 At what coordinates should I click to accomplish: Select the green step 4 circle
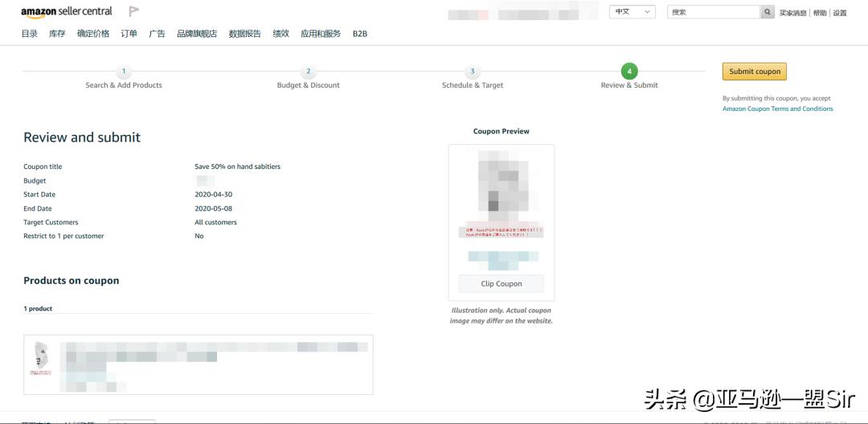point(629,72)
